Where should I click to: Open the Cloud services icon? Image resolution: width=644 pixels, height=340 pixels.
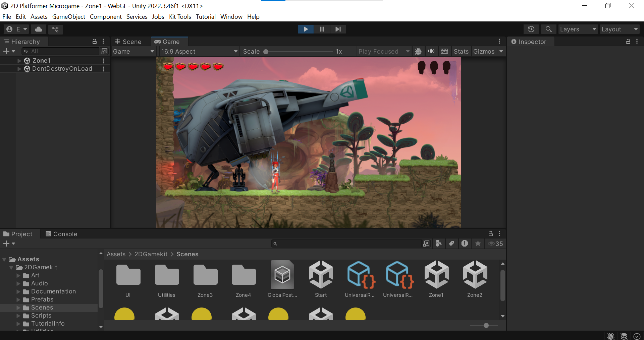tap(39, 29)
